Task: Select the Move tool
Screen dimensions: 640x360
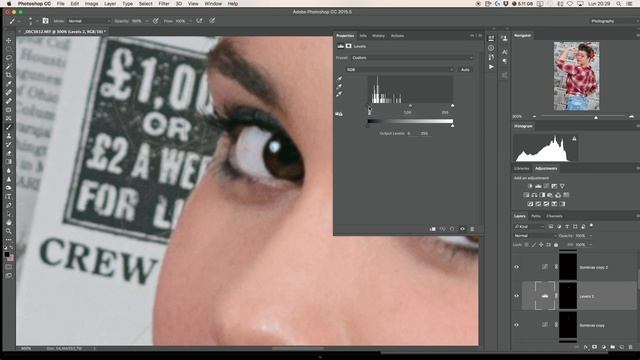Action: coord(9,41)
